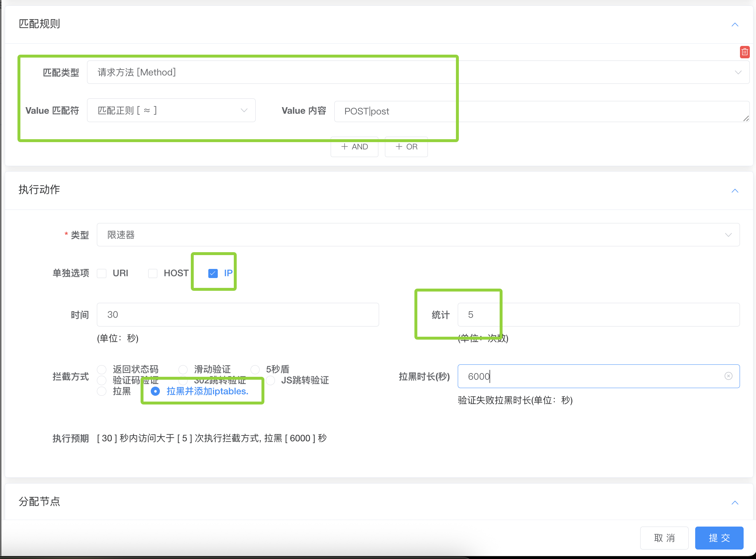Click the 取消 cancel button
The image size is (756, 559).
pos(664,538)
